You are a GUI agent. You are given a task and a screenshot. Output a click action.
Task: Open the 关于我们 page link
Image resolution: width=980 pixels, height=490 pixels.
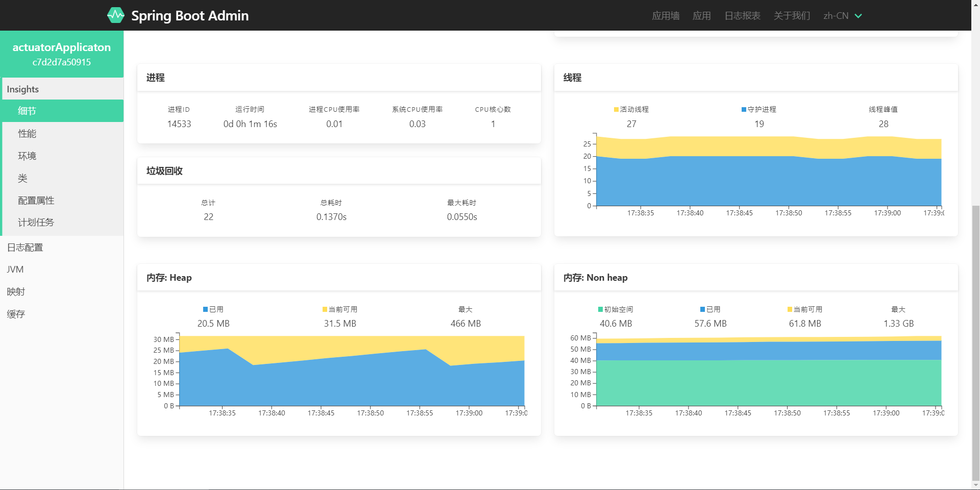[x=792, y=16]
